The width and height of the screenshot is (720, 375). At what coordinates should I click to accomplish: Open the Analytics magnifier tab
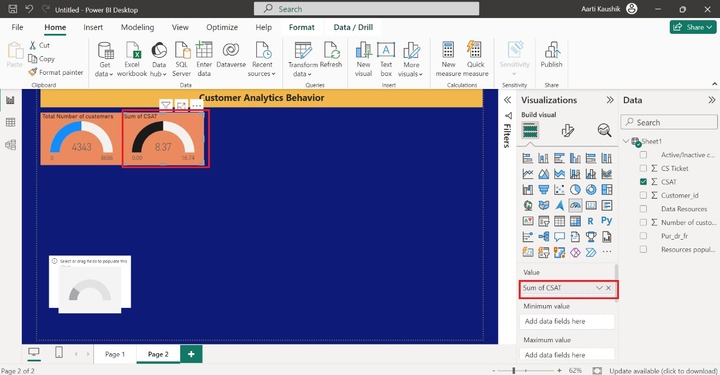point(604,131)
